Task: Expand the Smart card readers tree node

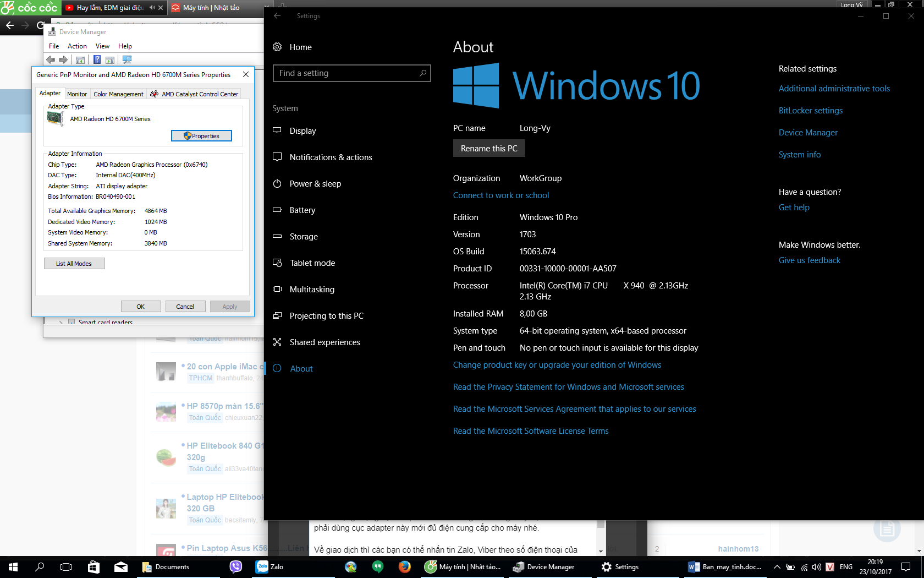Action: pos(61,322)
